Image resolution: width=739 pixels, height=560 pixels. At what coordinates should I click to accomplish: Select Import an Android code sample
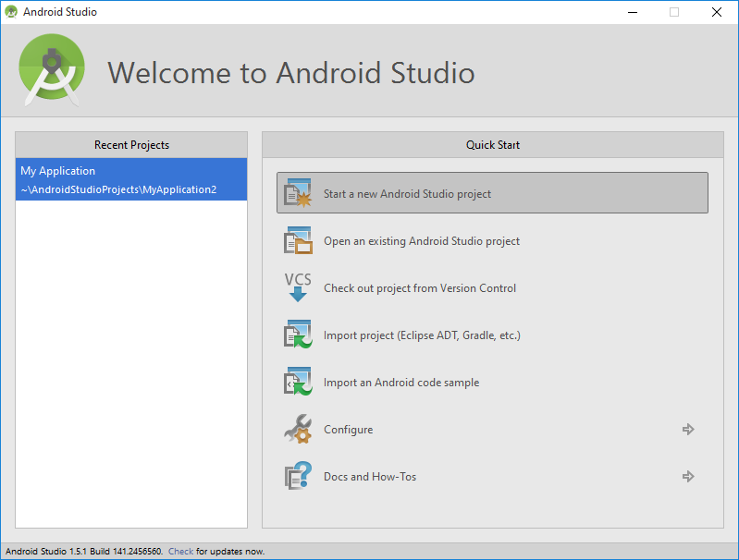pyautogui.click(x=401, y=383)
